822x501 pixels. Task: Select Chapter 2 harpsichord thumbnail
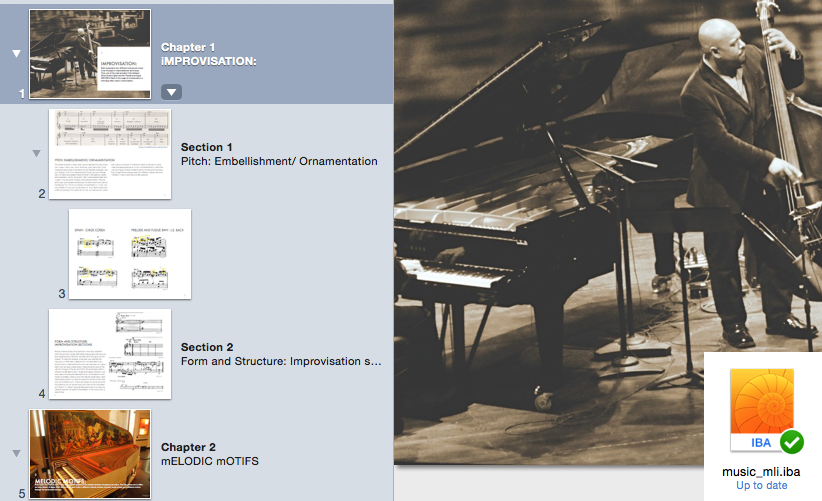90,454
